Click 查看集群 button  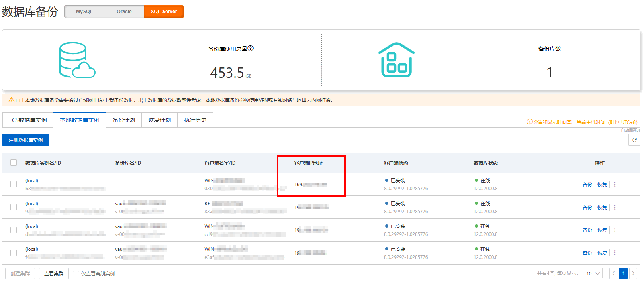54,273
